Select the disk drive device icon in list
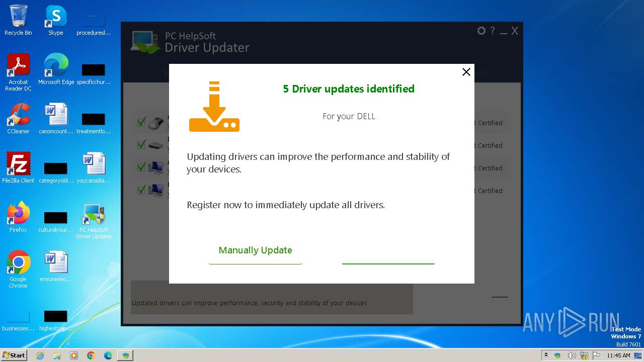 click(x=155, y=146)
